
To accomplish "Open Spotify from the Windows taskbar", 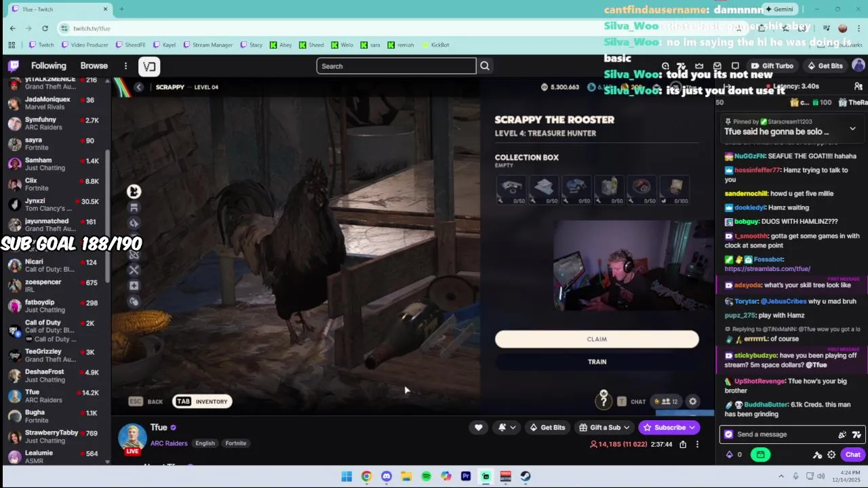I will coord(426,476).
